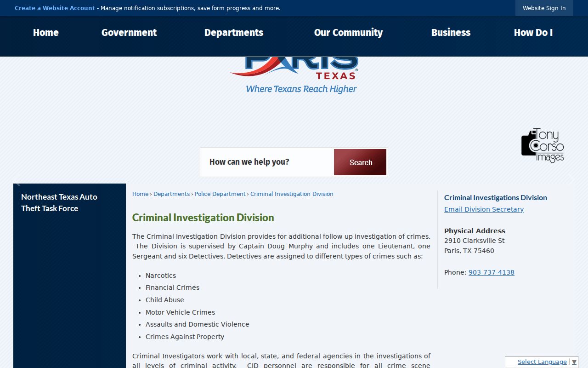
Task: Open the Government menu
Action: [129, 33]
